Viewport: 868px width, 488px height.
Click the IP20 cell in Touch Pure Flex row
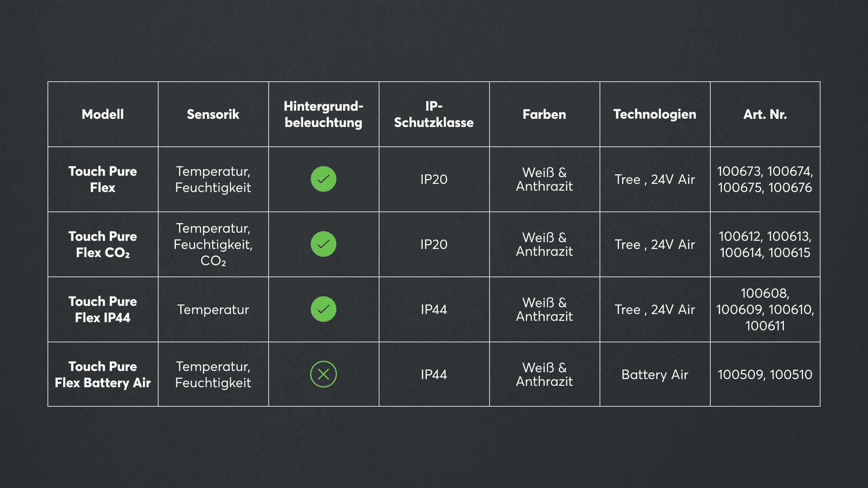click(434, 179)
